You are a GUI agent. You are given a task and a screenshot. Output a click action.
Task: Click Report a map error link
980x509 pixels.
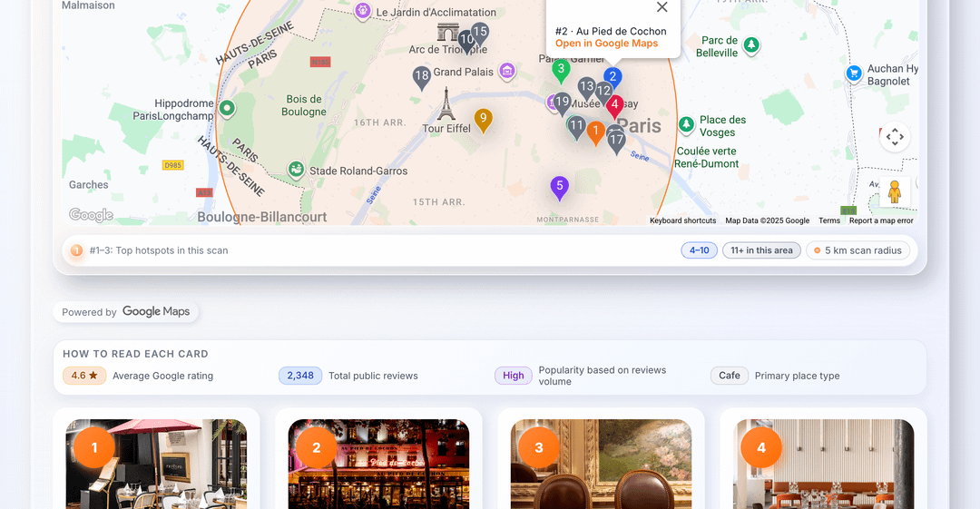coord(880,220)
